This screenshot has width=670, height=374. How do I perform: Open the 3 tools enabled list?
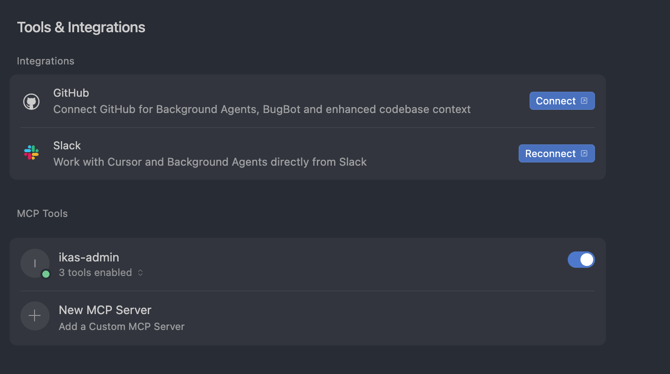[95, 273]
